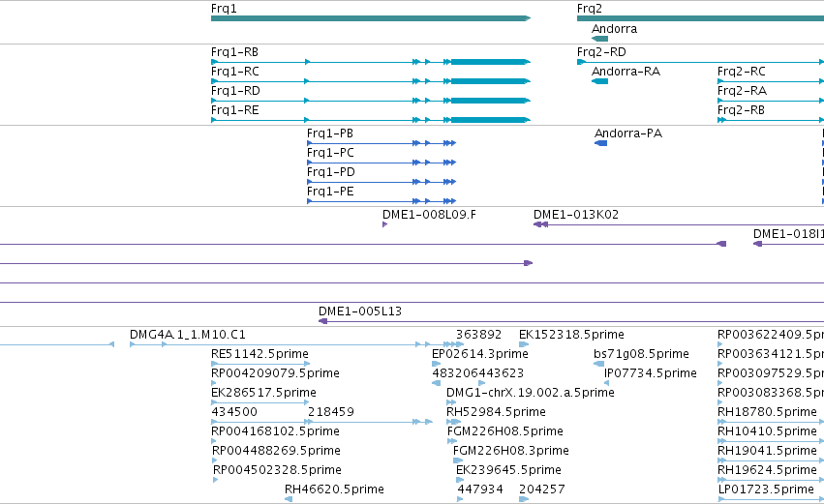
Task: Select the Frq1-RB transcript label
Action: coord(234,52)
